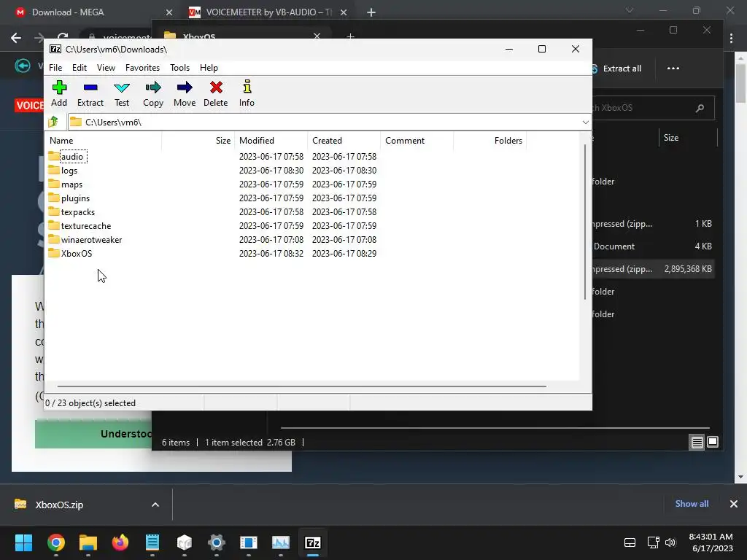747x560 pixels.
Task: Click the File Explorer Size column header
Action: (x=687, y=138)
